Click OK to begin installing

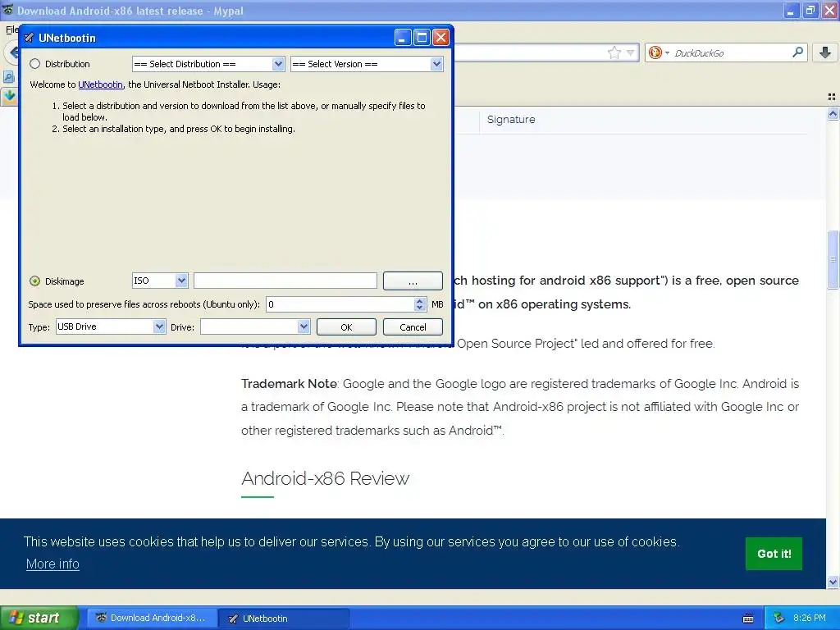click(x=346, y=326)
